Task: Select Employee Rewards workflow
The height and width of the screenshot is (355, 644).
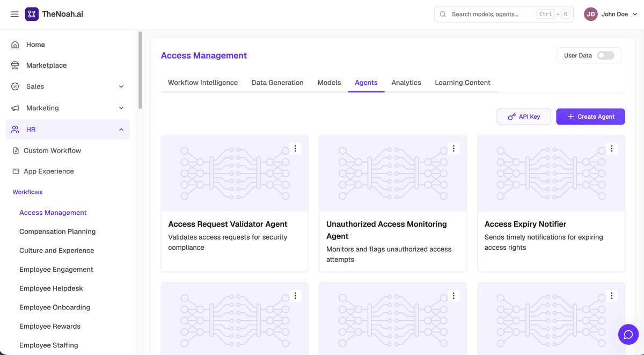Action: (50, 327)
